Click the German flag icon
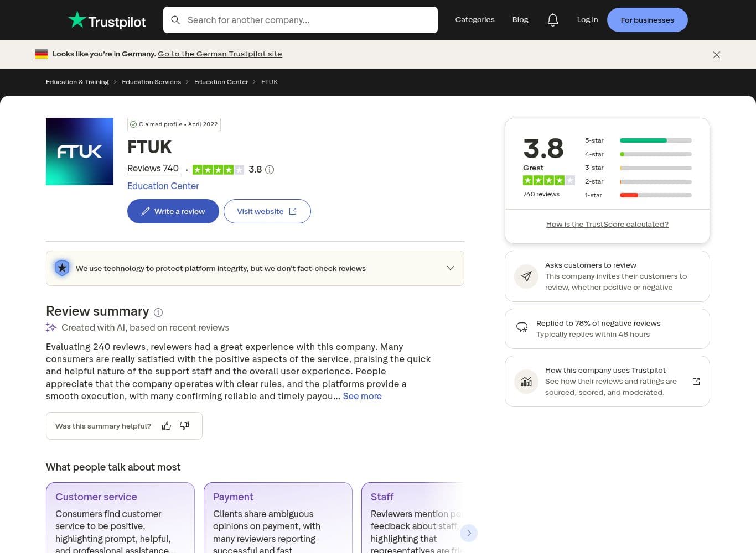 42,54
